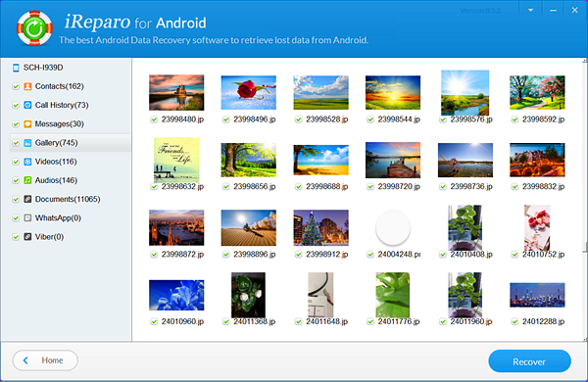Viewport: 588px width, 382px height.
Task: Select the green field thumbnail 23998528
Action: 320,93
